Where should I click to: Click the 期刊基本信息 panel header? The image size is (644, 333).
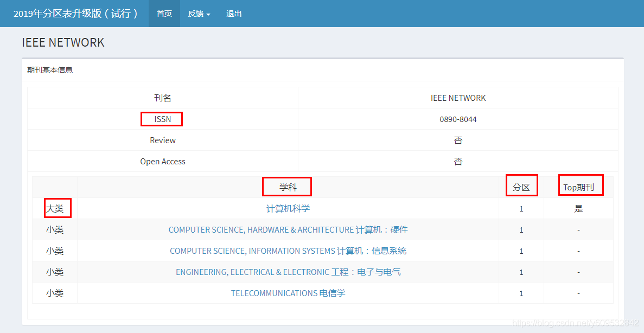click(50, 70)
